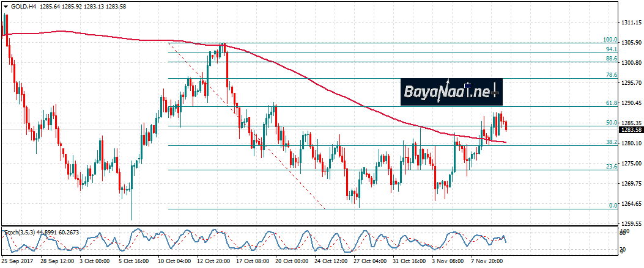Click the 1311.15 price axis value
This screenshot has width=644, height=268.
631,23
